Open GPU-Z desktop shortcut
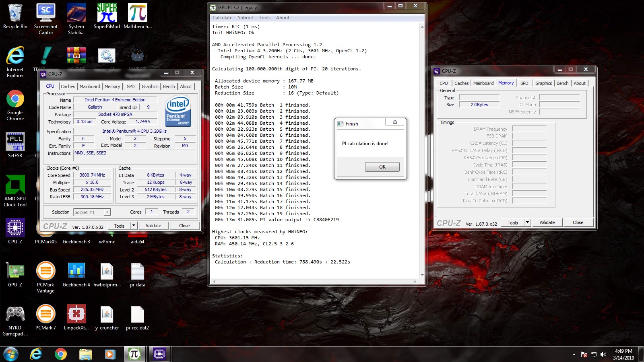 (x=15, y=274)
